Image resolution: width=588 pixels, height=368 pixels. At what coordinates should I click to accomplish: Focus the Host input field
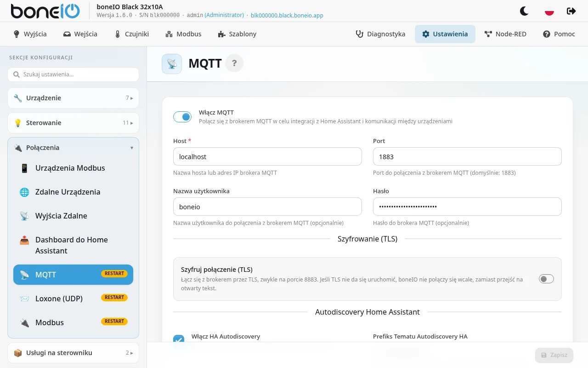(267, 156)
